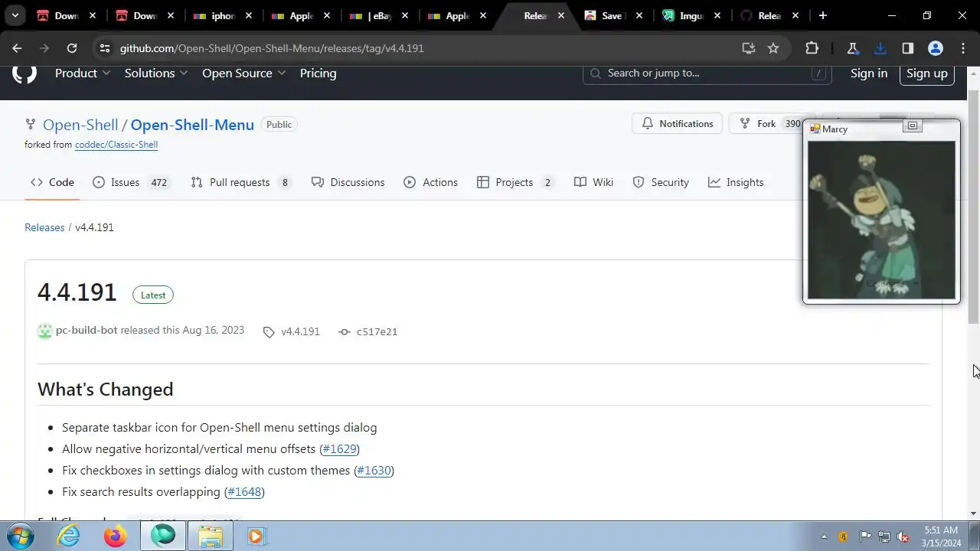
Task: Open the Pricing page
Action: click(x=318, y=73)
